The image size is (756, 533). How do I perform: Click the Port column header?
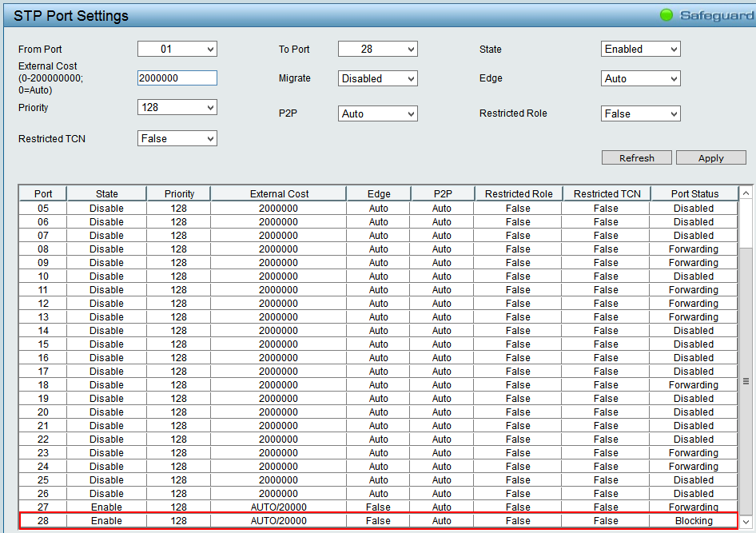(43, 193)
